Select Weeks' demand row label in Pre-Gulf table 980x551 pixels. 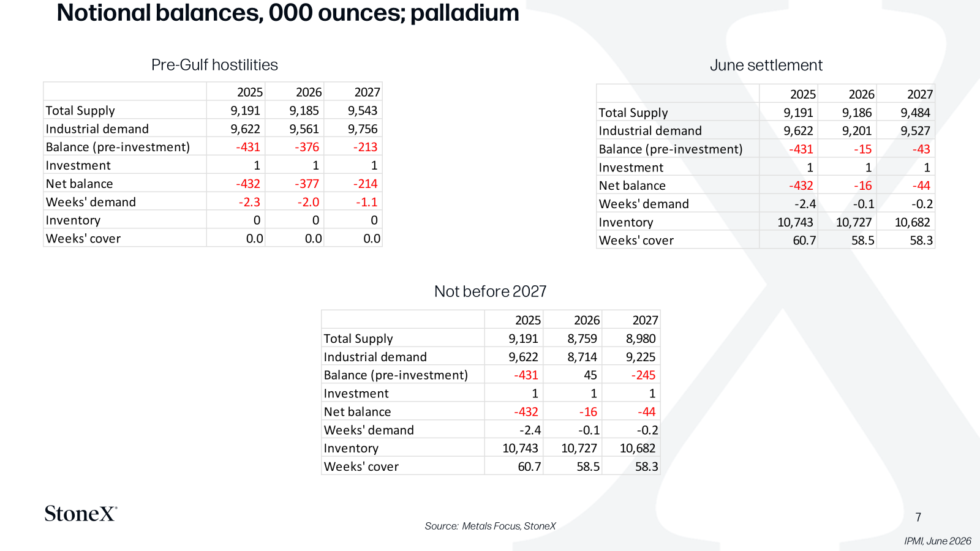click(91, 202)
